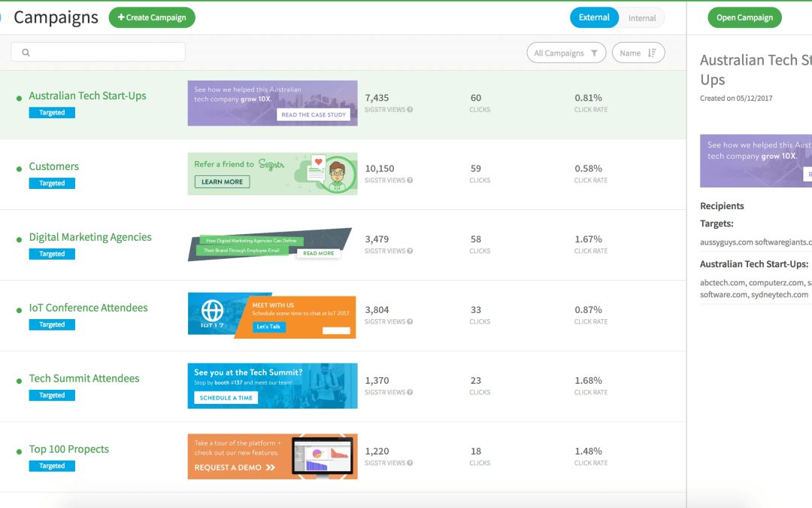Click Targeted tag under Digital Marketing Agencies
This screenshot has height=508, width=812.
[x=52, y=254]
